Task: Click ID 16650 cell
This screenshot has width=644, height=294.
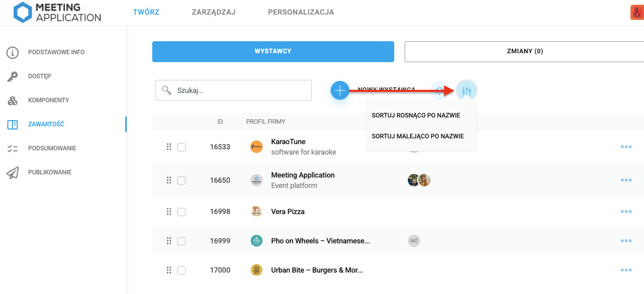Action: click(x=220, y=180)
